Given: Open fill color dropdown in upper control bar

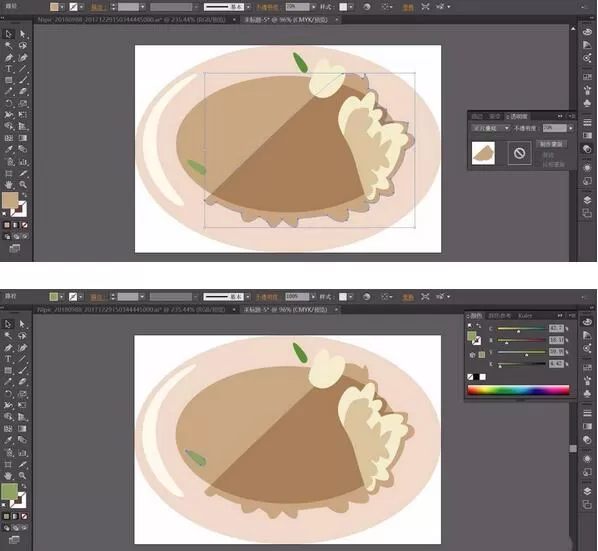Looking at the screenshot, I should (62, 7).
